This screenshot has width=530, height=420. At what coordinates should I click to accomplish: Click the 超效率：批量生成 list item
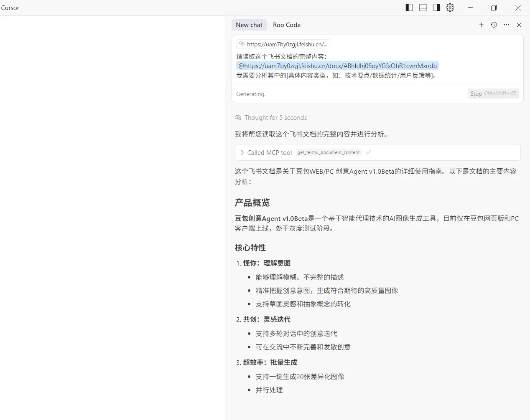point(270,362)
